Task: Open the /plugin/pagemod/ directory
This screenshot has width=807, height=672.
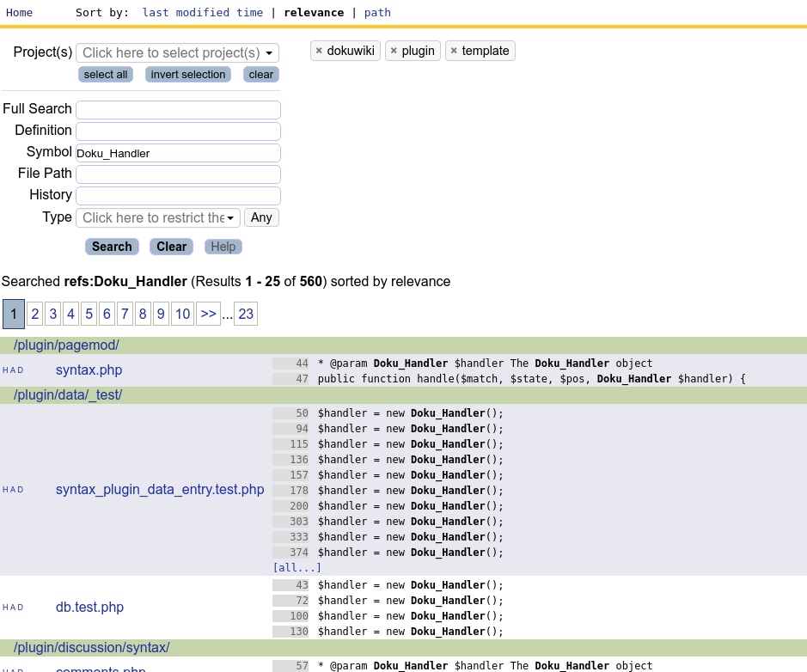Action: coord(66,345)
